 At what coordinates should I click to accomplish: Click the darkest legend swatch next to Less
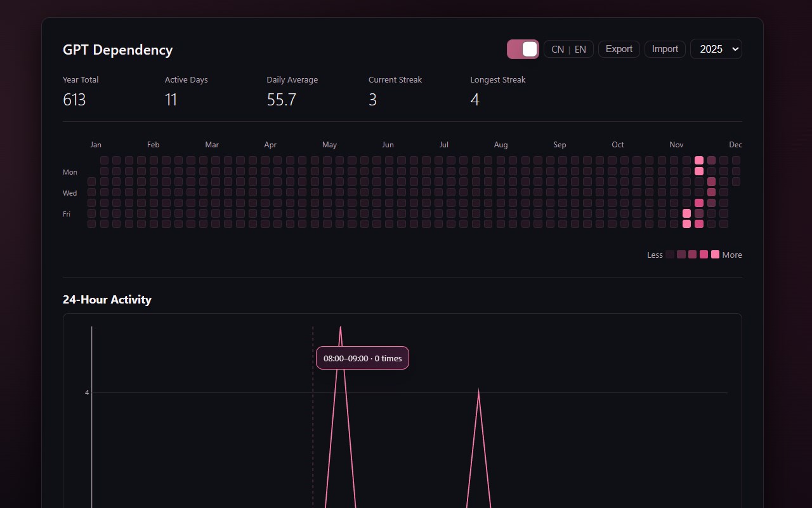click(x=670, y=255)
